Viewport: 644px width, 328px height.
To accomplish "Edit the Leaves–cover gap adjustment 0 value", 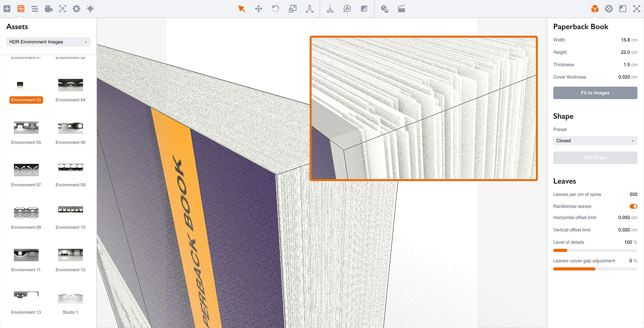I will click(x=630, y=260).
